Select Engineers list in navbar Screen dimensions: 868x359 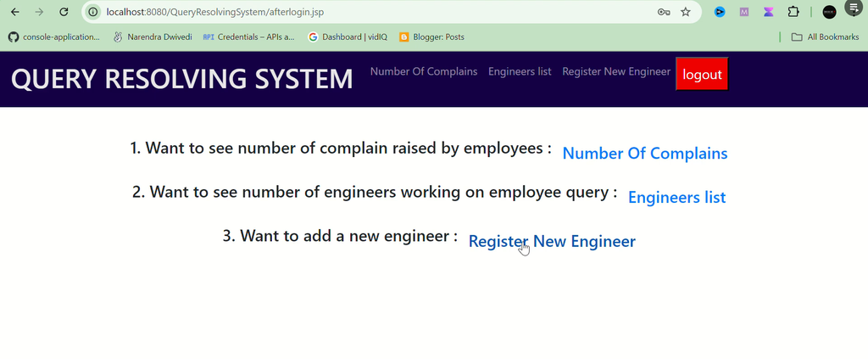pos(520,71)
